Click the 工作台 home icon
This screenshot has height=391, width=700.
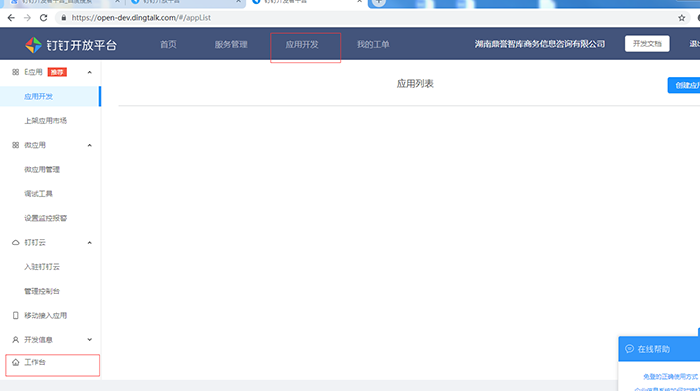[16, 362]
